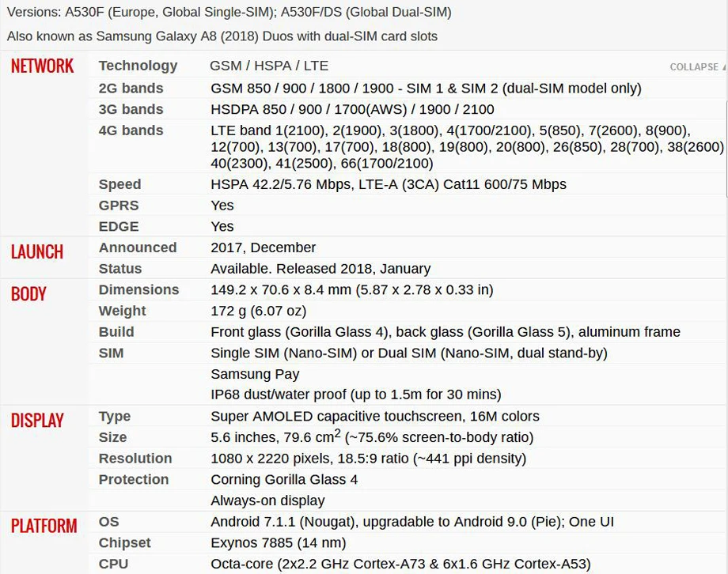Collapse the Network specs section
This screenshot has width=728, height=574.
tap(697, 67)
